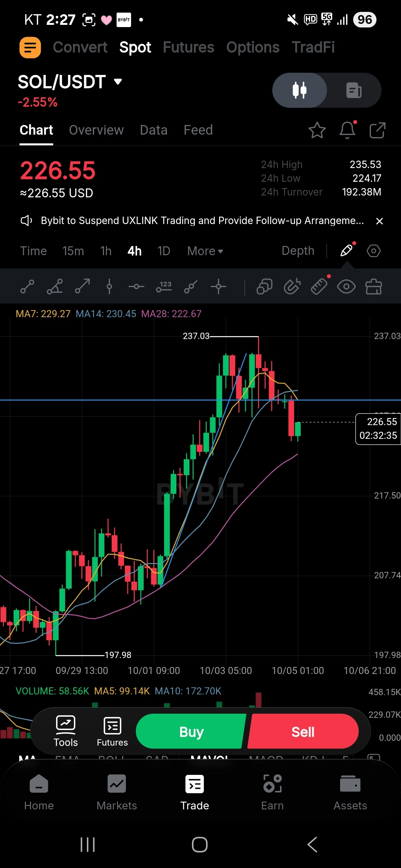Open the Earn tab

[273, 793]
